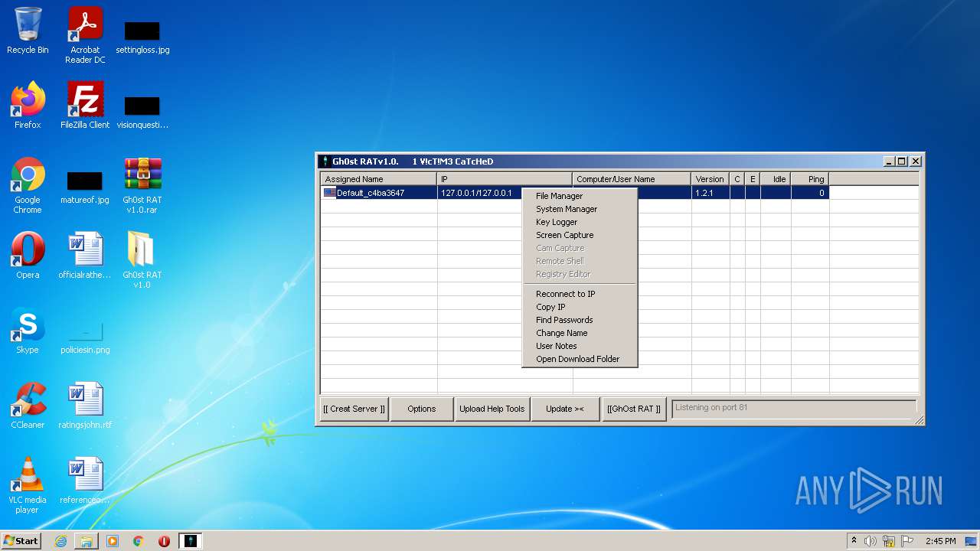Sort by Computer/User Name column header
The height and width of the screenshot is (551, 980).
pyautogui.click(x=632, y=179)
